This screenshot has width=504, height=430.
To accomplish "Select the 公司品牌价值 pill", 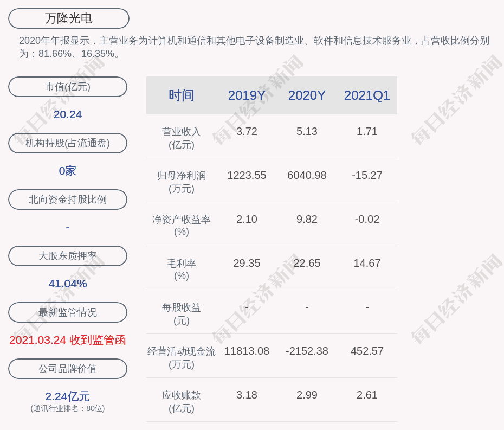I will (68, 369).
